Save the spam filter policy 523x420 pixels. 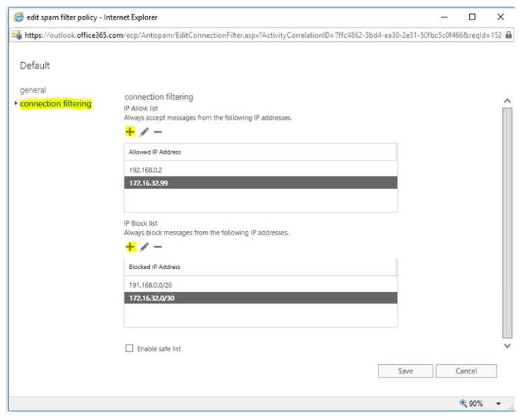point(405,371)
